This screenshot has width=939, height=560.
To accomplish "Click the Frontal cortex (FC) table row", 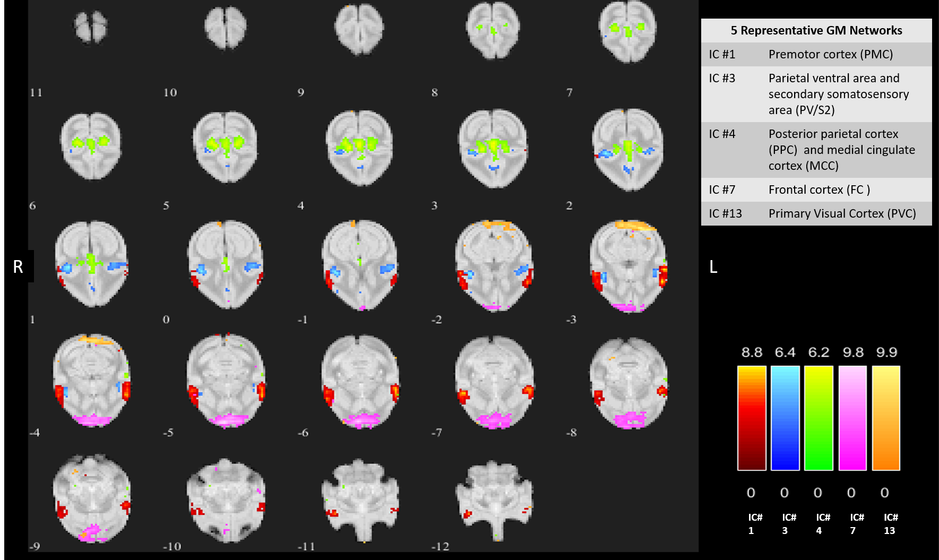I will [x=816, y=189].
